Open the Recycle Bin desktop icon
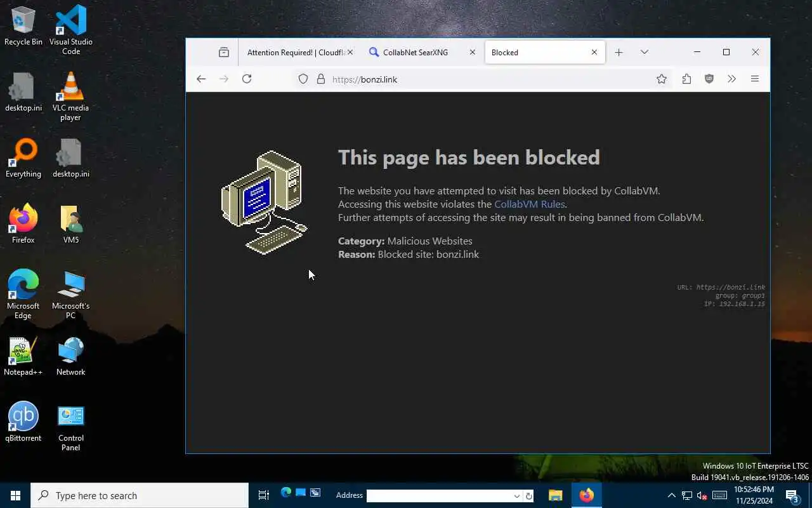 23,27
